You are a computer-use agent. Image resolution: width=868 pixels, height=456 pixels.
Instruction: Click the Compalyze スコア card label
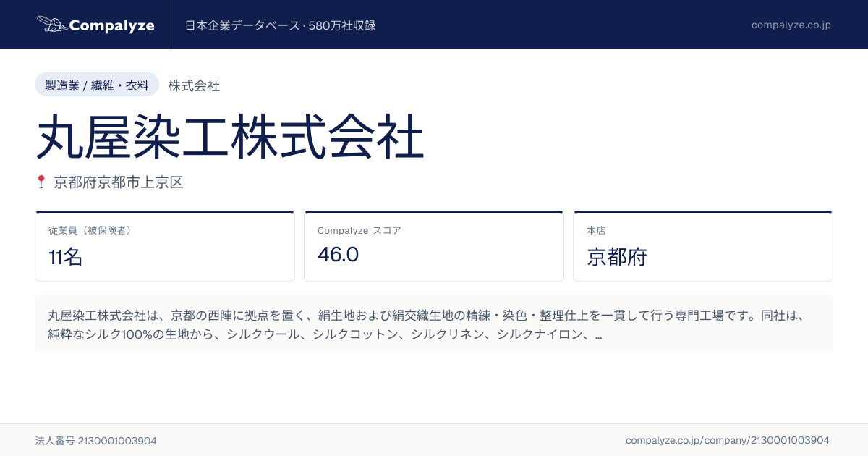[359, 230]
